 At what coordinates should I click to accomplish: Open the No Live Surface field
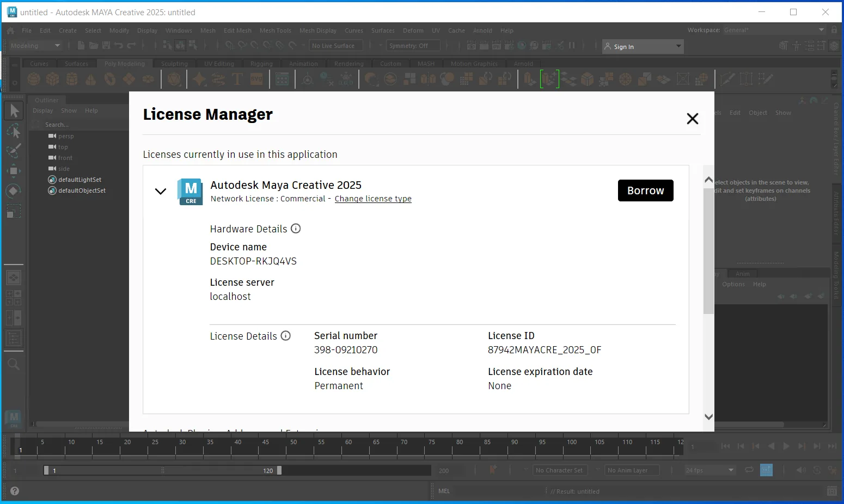(x=336, y=46)
